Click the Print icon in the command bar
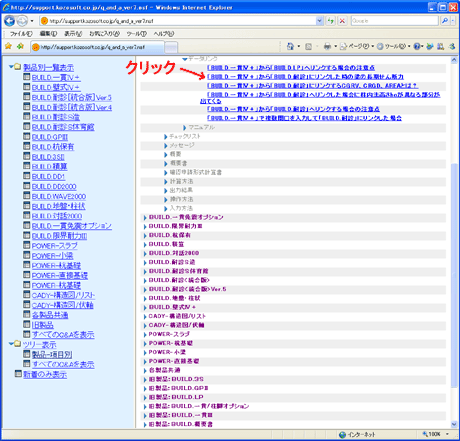Viewport: 460px width, 441px height. pyautogui.click(x=327, y=47)
